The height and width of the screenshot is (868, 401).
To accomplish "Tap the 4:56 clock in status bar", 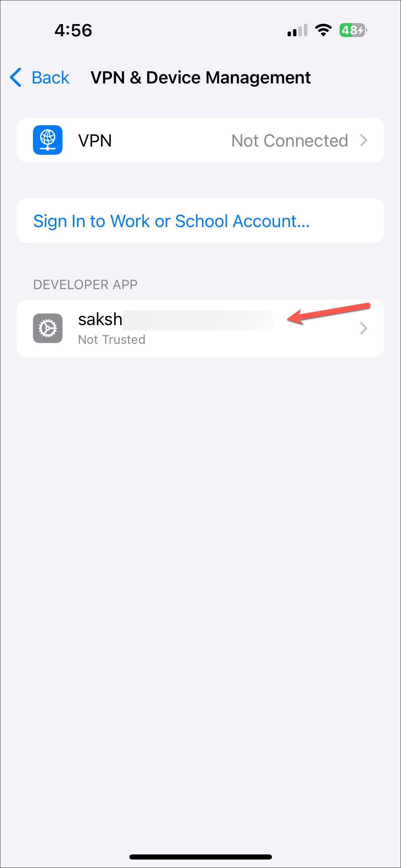I will pyautogui.click(x=73, y=30).
